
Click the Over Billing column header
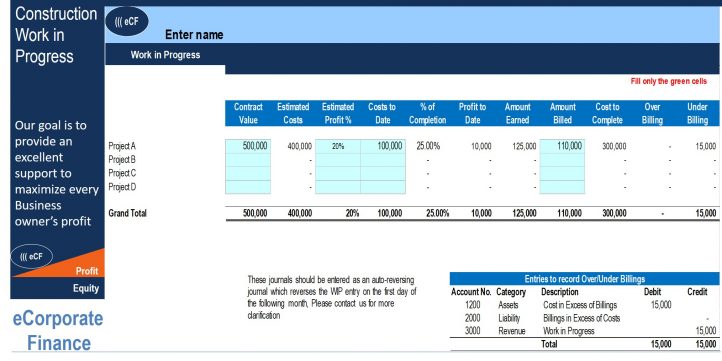click(x=652, y=113)
